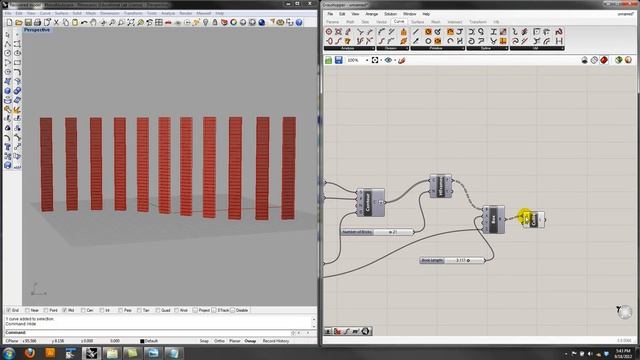Click the light bulb icon in Rhino toolbar

pyautogui.click(x=205, y=22)
